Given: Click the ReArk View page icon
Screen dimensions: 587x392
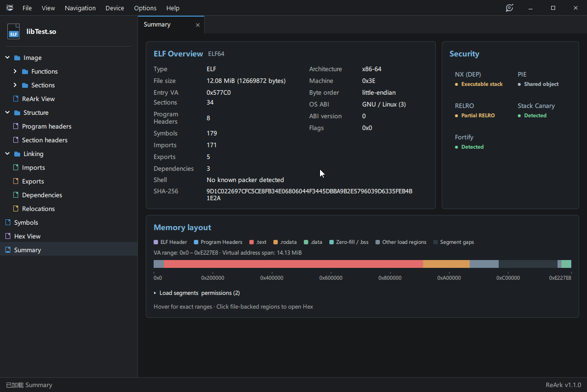Looking at the screenshot, I should coord(16,99).
